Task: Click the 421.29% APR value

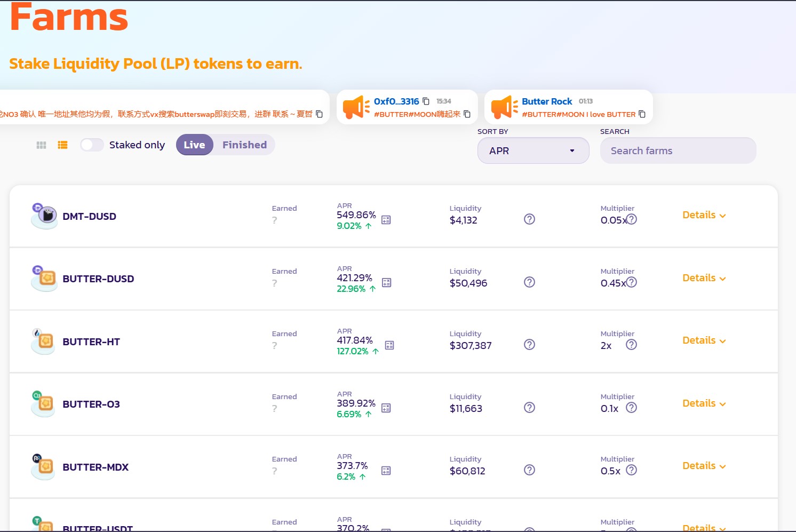Action: coord(355,278)
